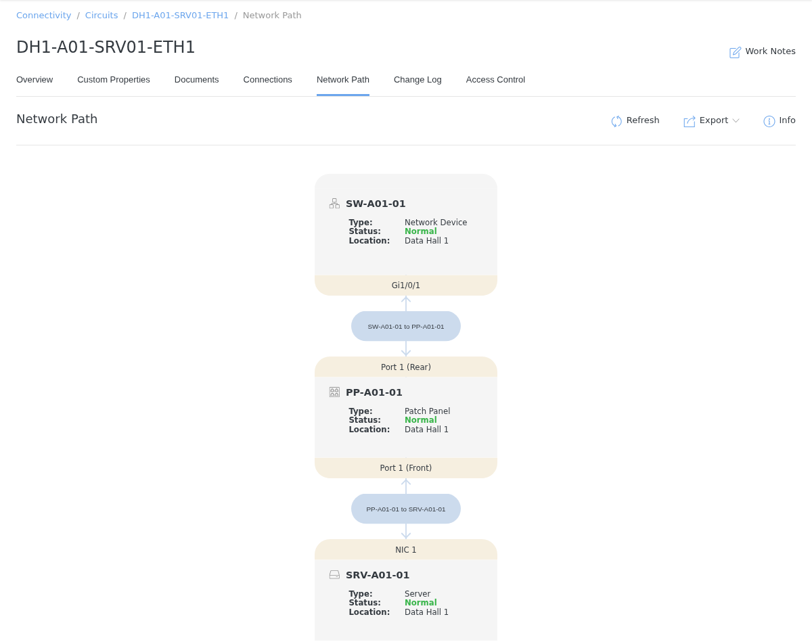Viewport: 812px width, 644px height.
Task: Open the Documents tab
Action: [197, 80]
